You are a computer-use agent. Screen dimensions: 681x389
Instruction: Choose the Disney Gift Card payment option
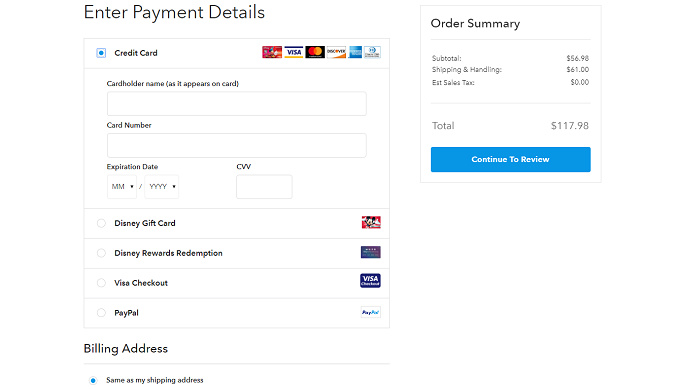click(101, 223)
